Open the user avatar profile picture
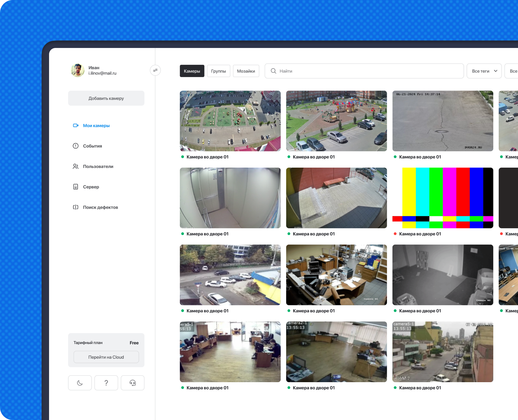Screen dimensions: 518x420 [78, 70]
